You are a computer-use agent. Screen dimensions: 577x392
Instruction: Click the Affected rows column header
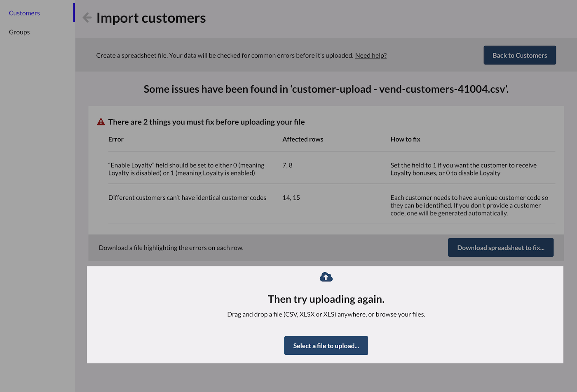click(x=303, y=140)
